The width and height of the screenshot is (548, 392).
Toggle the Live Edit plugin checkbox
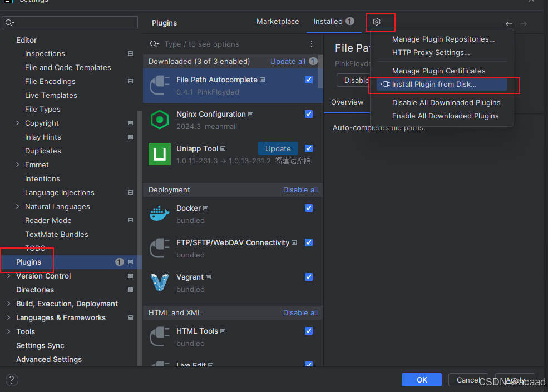[x=309, y=364]
